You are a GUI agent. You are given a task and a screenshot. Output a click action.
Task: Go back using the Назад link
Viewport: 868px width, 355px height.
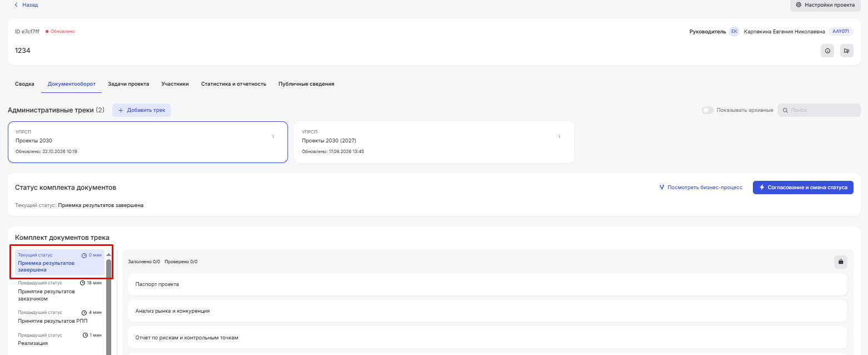[26, 4]
